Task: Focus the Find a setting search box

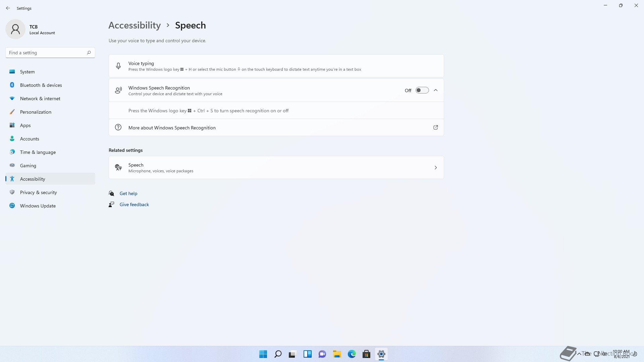Action: click(x=50, y=53)
